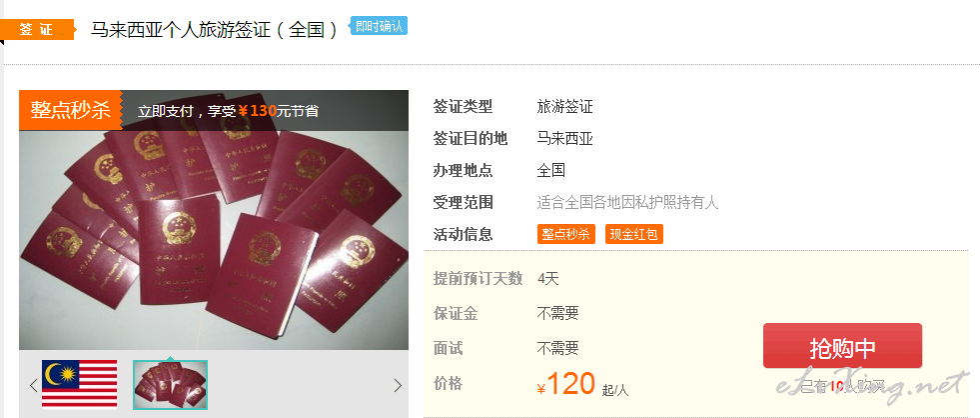Click the 已有人购买 purchase count text

click(x=842, y=386)
